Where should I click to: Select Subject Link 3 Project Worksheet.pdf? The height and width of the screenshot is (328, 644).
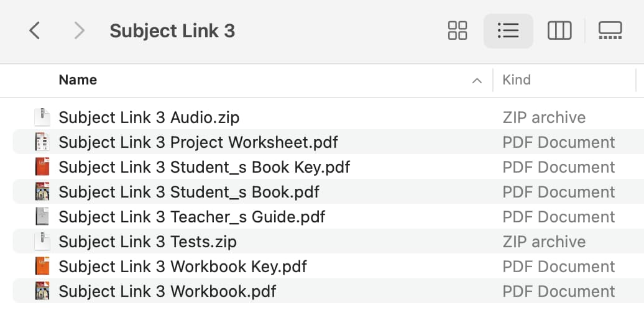(x=329, y=142)
